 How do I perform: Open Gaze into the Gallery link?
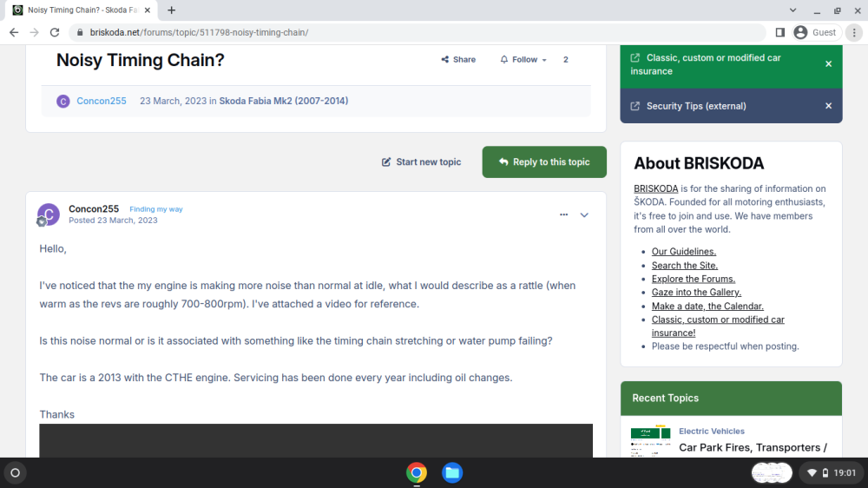[x=696, y=292]
